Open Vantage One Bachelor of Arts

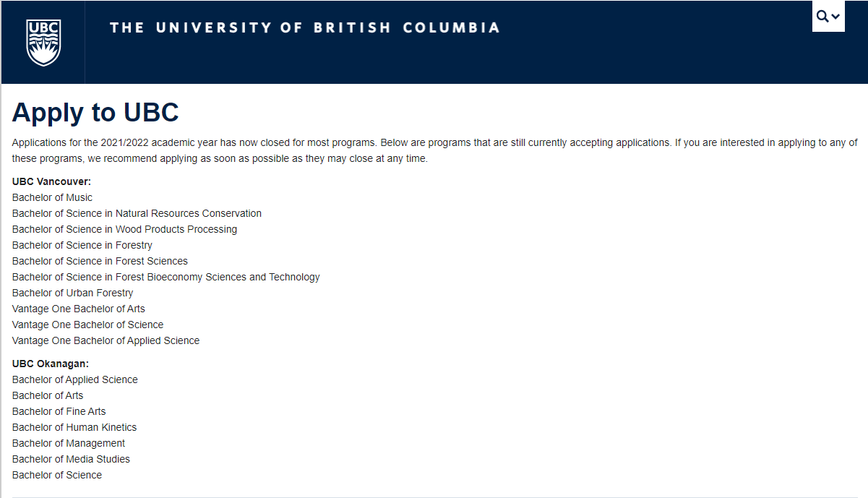tap(78, 309)
